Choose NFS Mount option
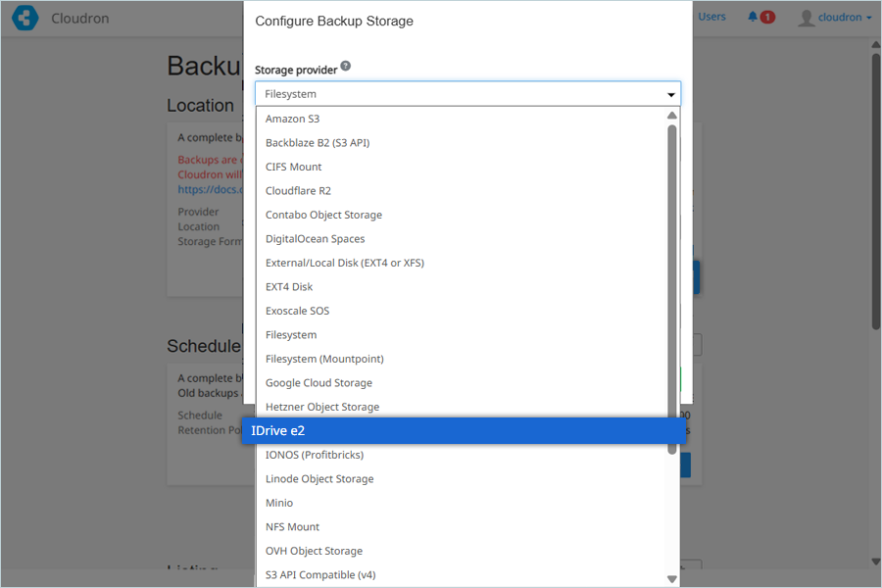882x588 pixels. (x=463, y=527)
